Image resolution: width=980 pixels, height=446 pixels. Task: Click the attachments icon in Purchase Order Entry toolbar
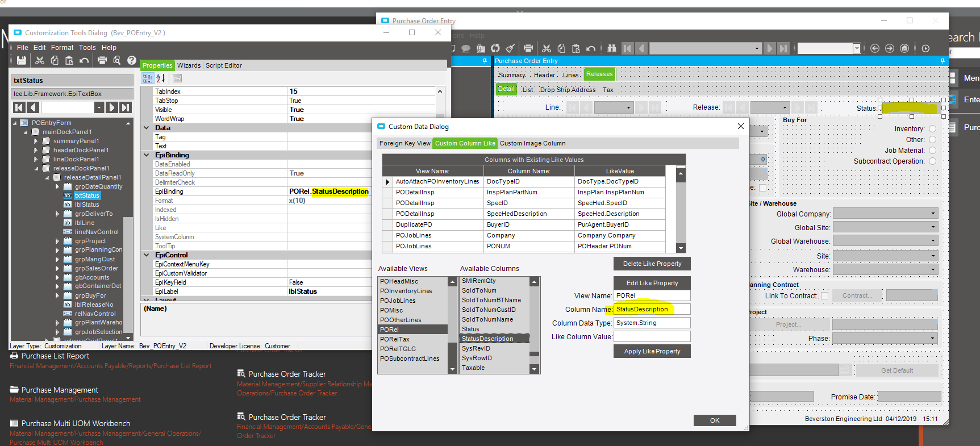click(481, 48)
